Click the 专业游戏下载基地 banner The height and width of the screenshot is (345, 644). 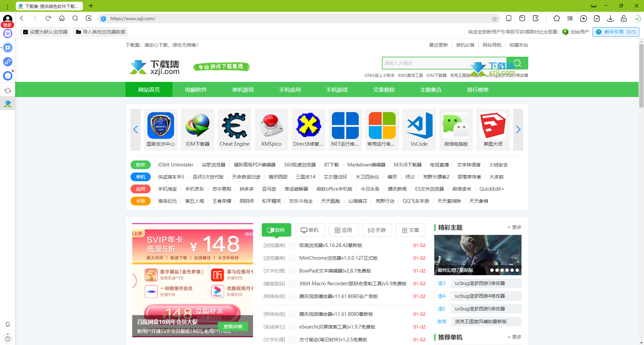[x=221, y=67]
